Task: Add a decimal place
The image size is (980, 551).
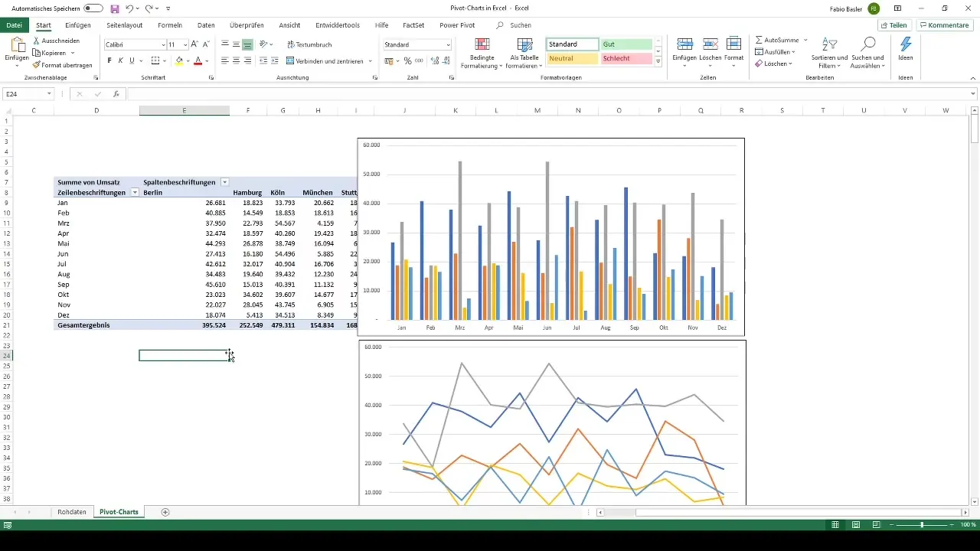Action: 435,60
